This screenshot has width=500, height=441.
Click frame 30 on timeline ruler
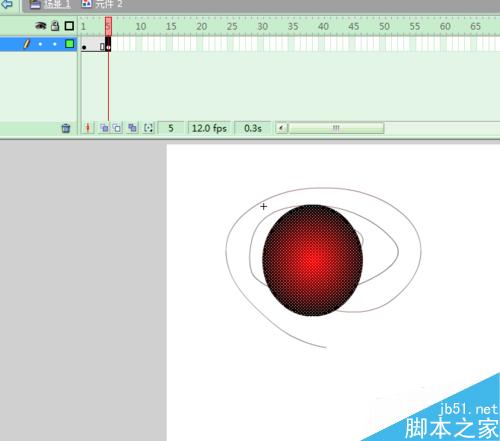tap(263, 26)
